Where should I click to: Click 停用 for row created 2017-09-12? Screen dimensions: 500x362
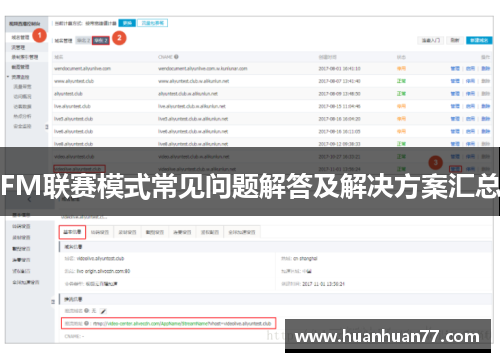click(470, 144)
